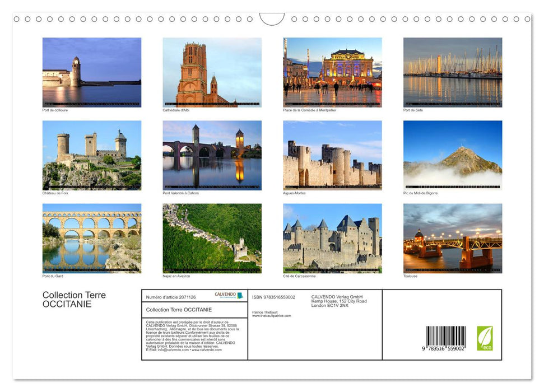Select the Cathédrale d'Albi photo

click(212, 72)
